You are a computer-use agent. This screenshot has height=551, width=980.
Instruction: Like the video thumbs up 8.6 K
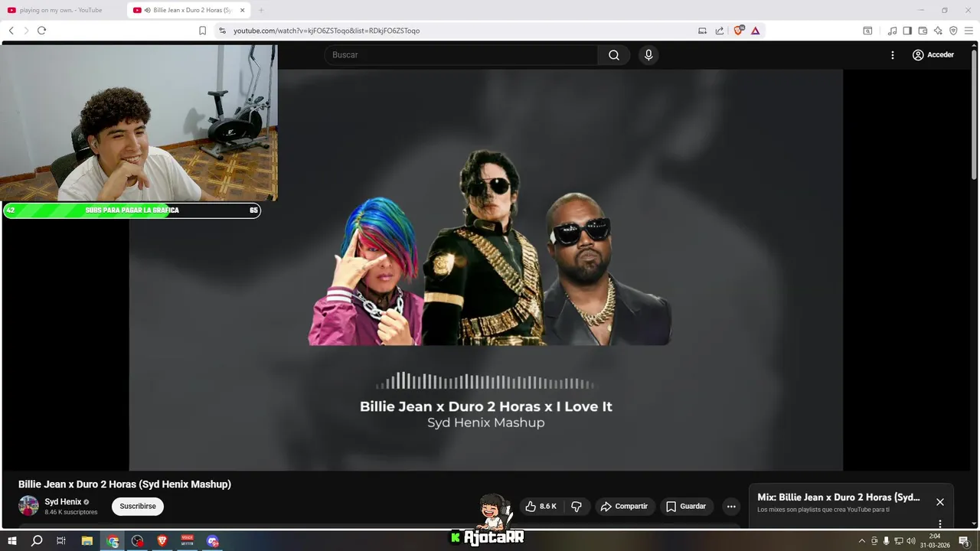coord(541,507)
